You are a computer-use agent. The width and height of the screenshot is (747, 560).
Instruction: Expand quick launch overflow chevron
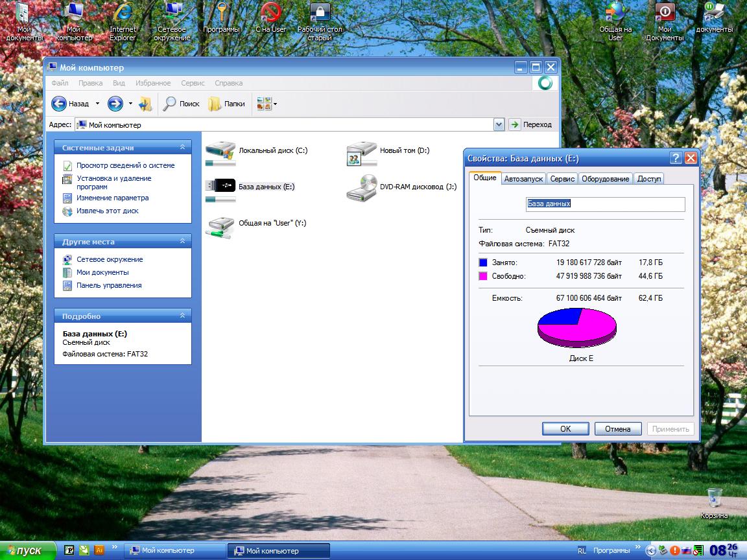pyautogui.click(x=114, y=547)
